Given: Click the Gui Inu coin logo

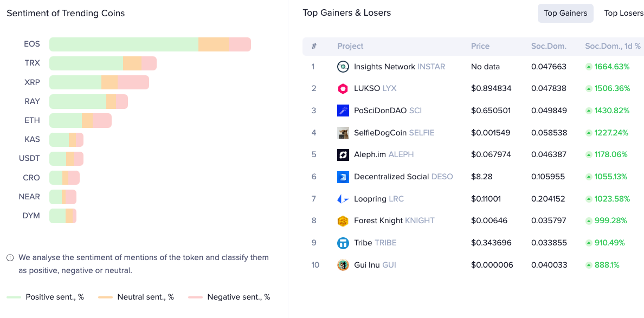Looking at the screenshot, I should pyautogui.click(x=343, y=265).
